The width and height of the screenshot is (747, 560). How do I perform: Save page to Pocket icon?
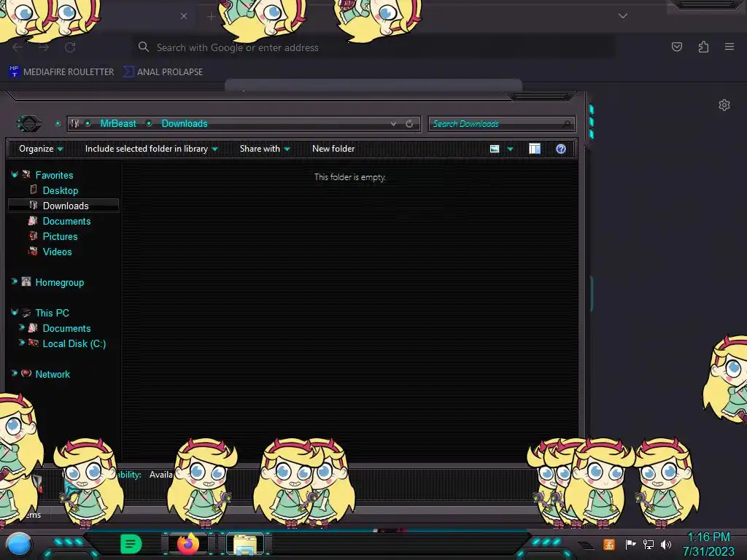tap(676, 47)
